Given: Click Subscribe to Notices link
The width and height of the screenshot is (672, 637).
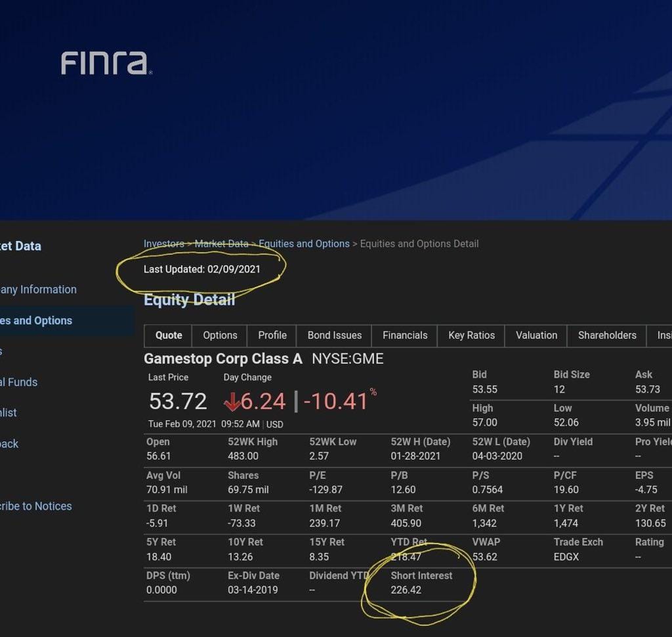Looking at the screenshot, I should [36, 506].
